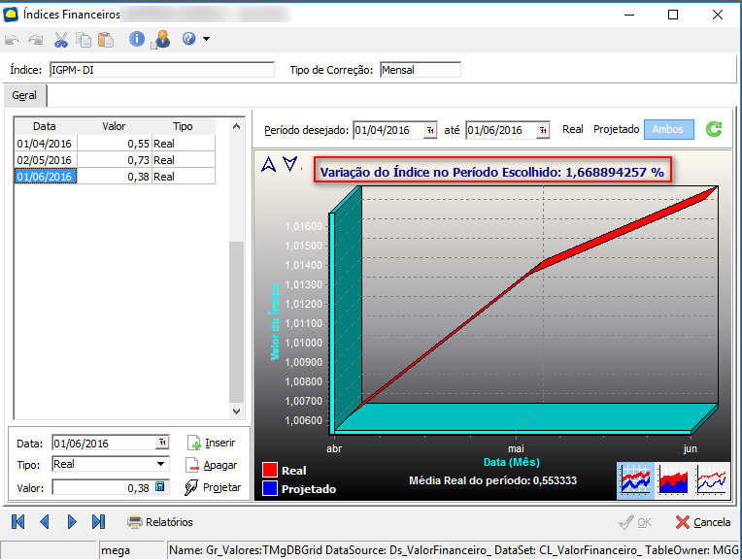
Task: Open the blue information icon
Action: coord(137,39)
